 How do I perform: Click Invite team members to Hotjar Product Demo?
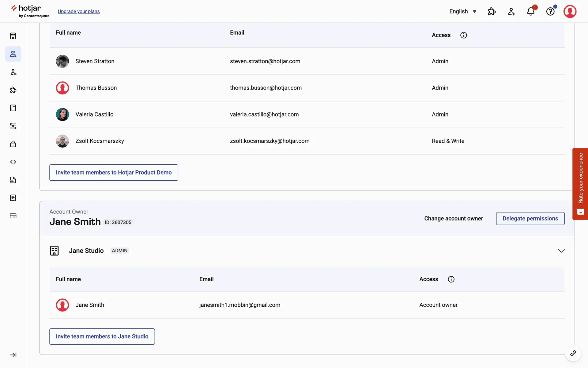coord(114,173)
